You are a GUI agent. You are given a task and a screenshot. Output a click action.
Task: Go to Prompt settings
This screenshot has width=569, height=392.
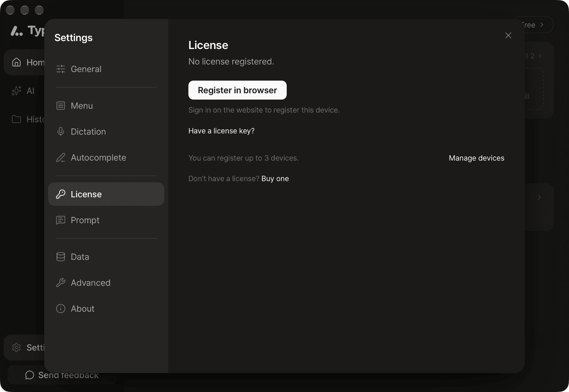106,220
